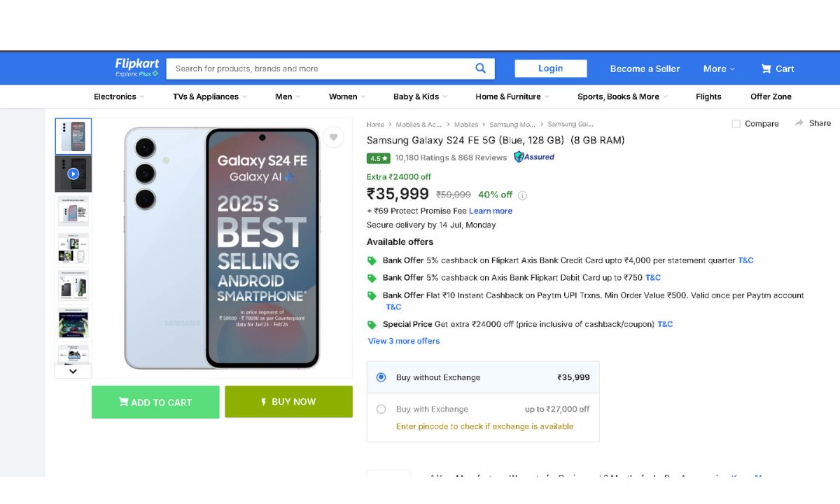Select Buy without Exchange option

coord(381,377)
